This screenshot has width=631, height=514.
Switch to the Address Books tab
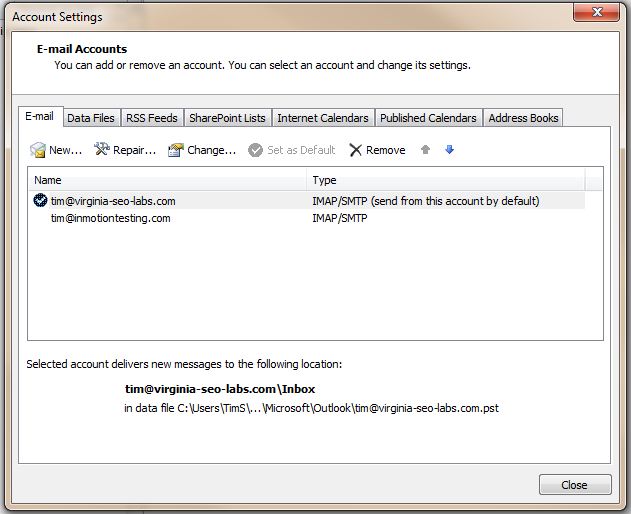[x=523, y=118]
